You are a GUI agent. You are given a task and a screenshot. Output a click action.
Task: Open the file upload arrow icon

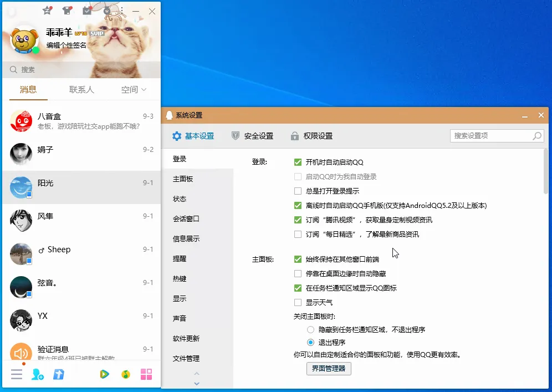(58, 374)
